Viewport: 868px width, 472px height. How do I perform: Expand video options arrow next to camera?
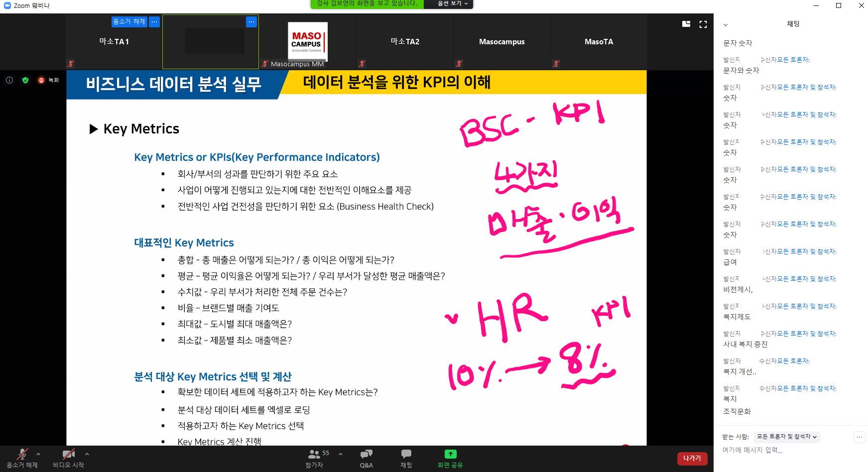coord(87,454)
